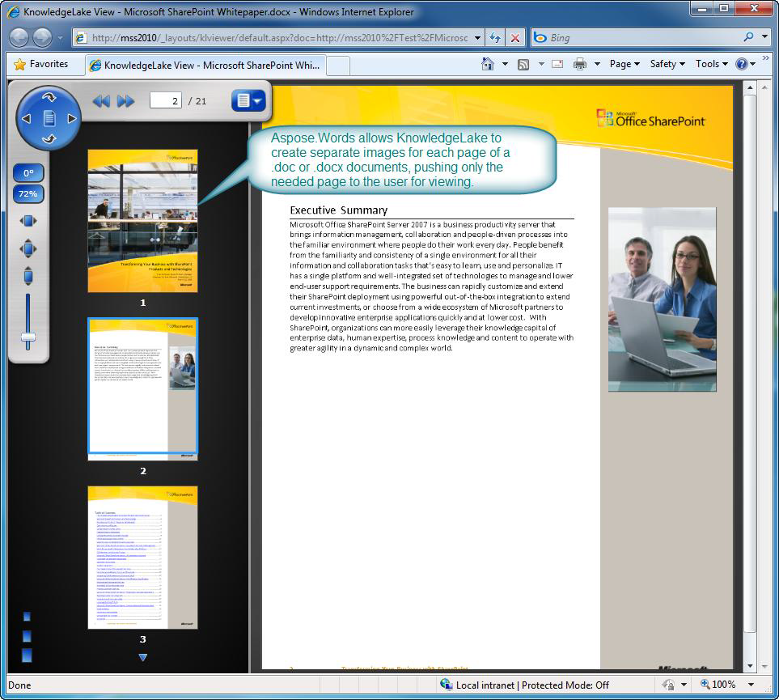
Task: Open the view mode dropdown button
Action: [248, 101]
